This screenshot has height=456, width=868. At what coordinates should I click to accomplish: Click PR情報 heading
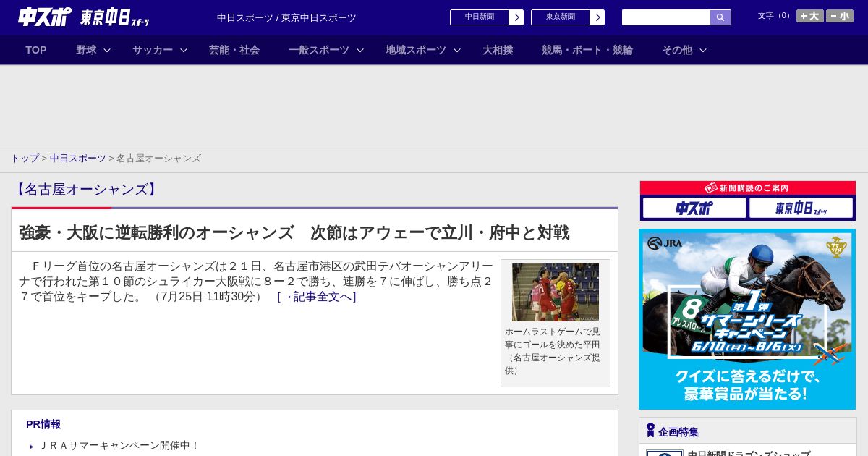[43, 424]
